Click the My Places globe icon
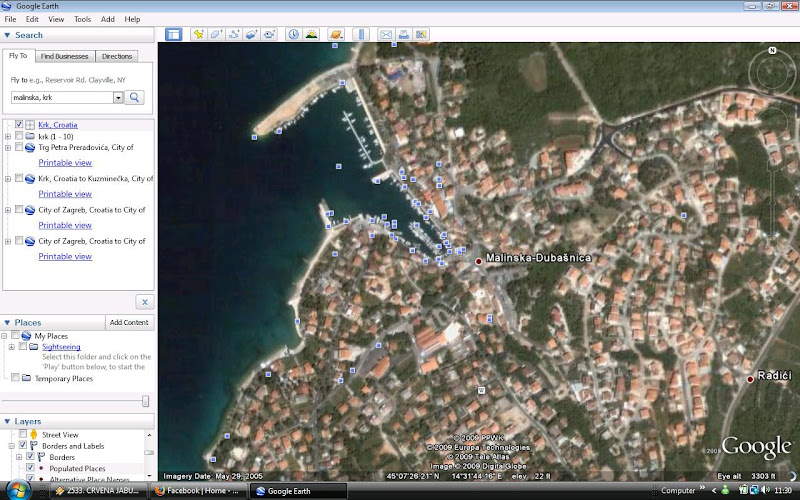Viewport: 800px width, 500px height. (x=27, y=336)
